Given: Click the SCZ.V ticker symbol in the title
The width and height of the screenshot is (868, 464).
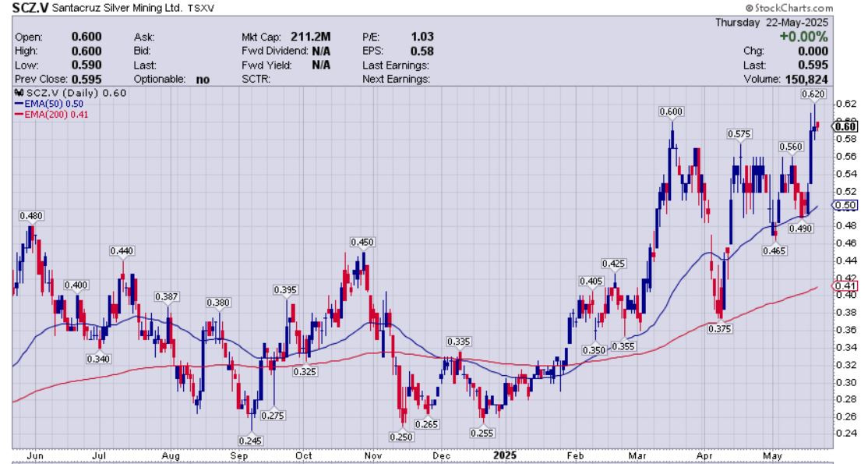Looking at the screenshot, I should click(x=30, y=8).
